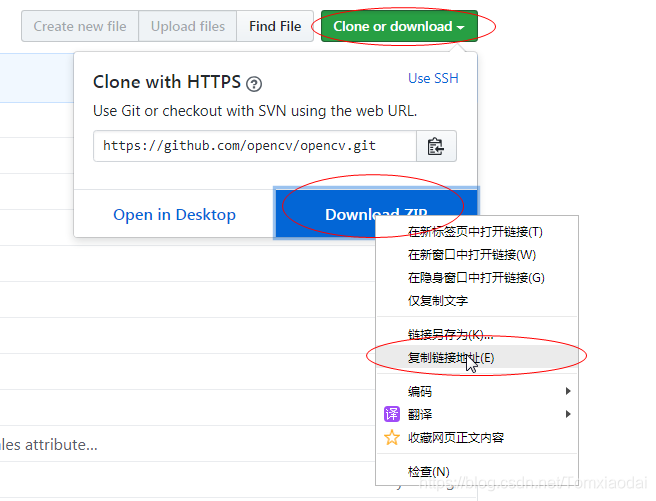Open the repository in Desktop link

pos(174,215)
